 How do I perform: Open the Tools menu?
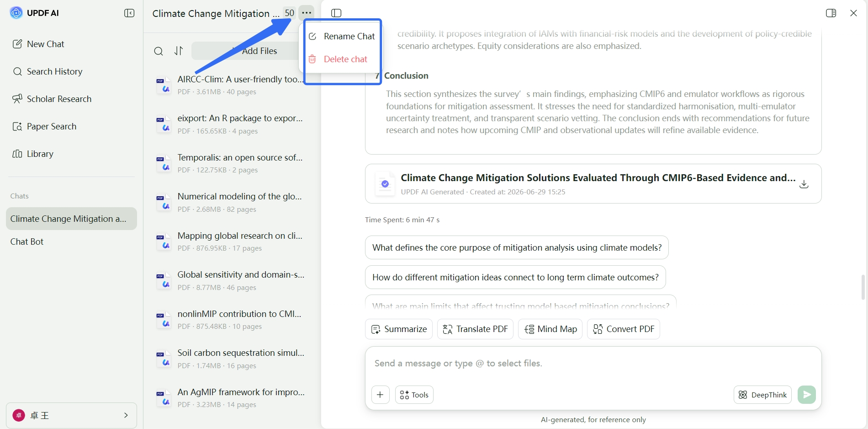(414, 395)
